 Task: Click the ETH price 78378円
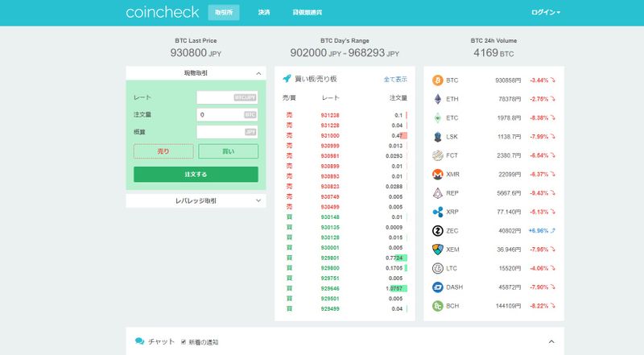click(510, 99)
